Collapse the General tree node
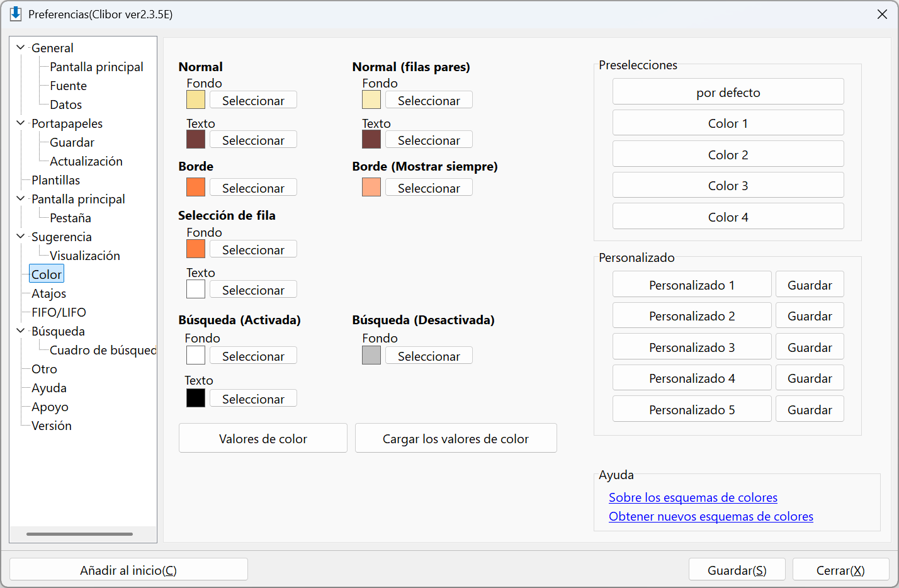Screen dimensions: 899x588 (20, 47)
